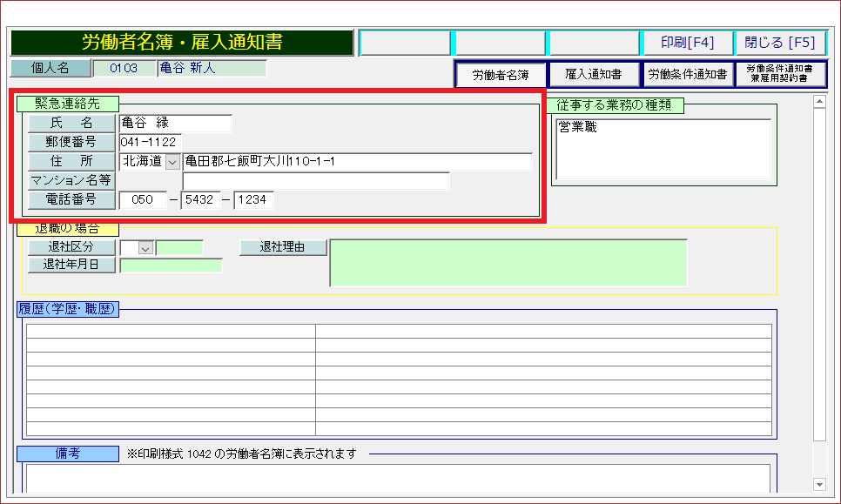841x504 pixels.
Task: Click the phone area code field 050
Action: coord(142,200)
